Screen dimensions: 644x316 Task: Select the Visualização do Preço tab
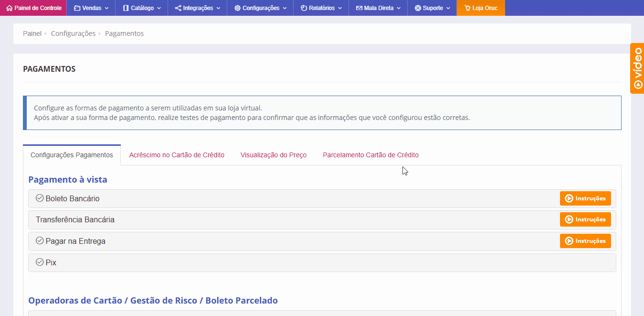pyautogui.click(x=274, y=155)
